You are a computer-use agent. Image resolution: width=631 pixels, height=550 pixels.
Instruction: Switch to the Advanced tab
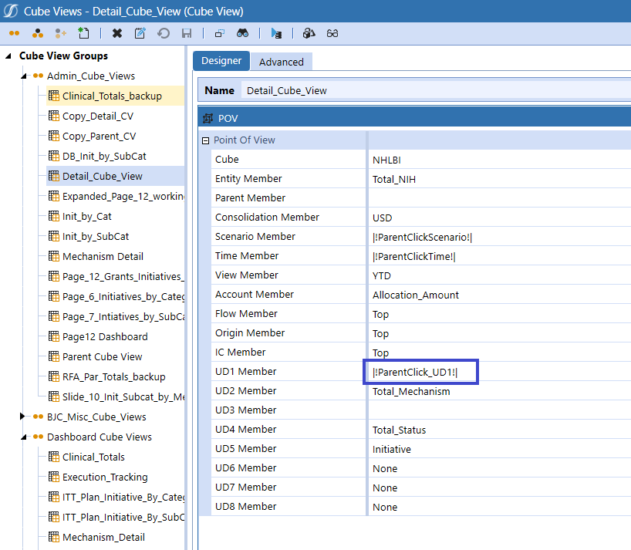(281, 62)
